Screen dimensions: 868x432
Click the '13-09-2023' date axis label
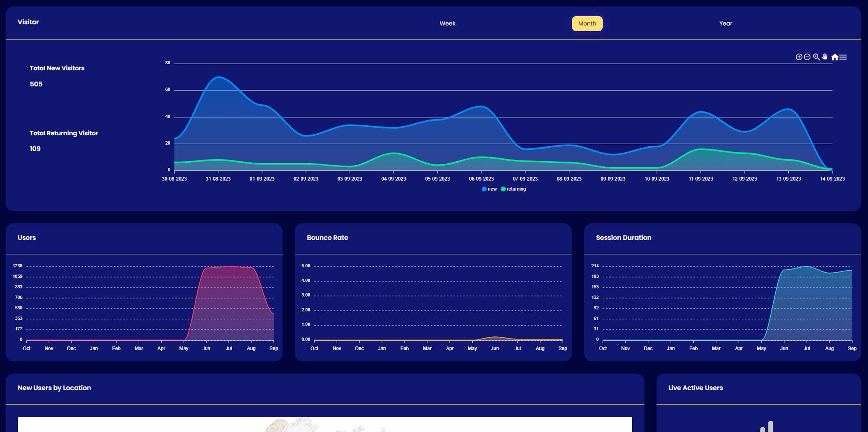click(x=788, y=179)
